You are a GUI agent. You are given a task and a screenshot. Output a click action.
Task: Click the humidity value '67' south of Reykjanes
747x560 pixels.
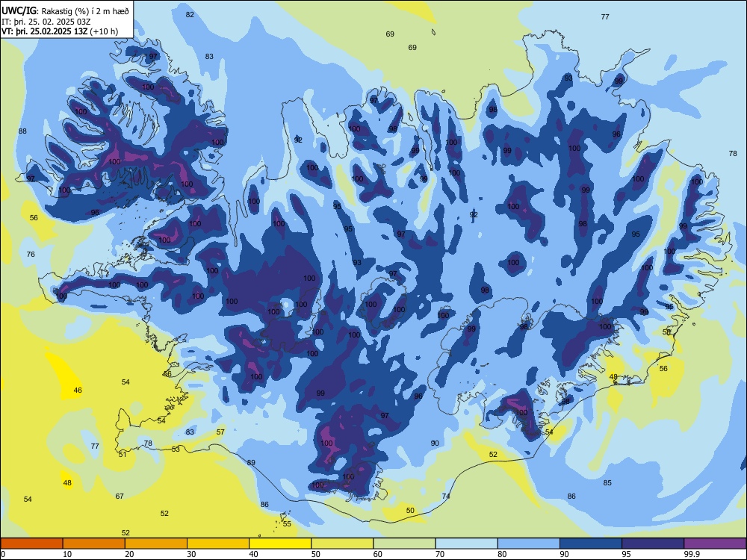point(120,497)
